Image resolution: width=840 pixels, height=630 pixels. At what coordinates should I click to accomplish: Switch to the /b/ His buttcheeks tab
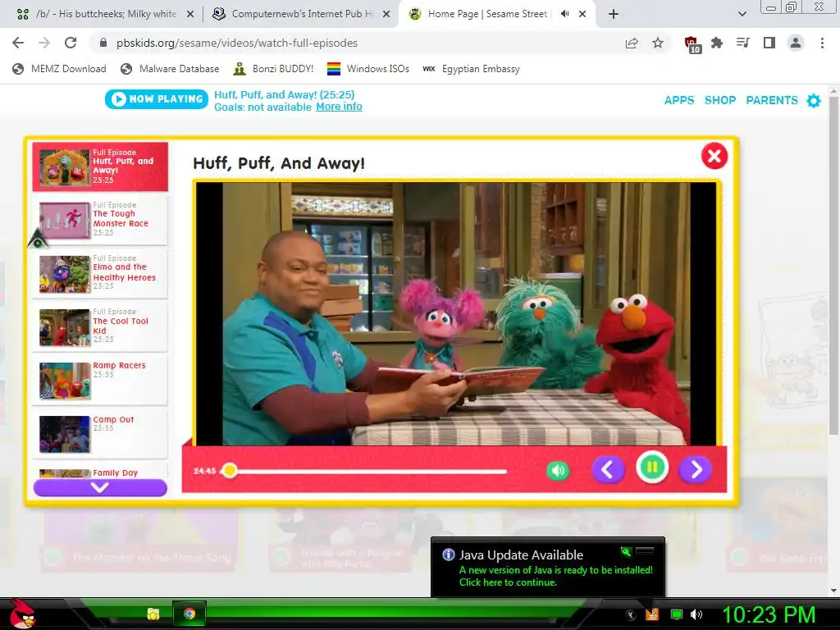[x=105, y=14]
